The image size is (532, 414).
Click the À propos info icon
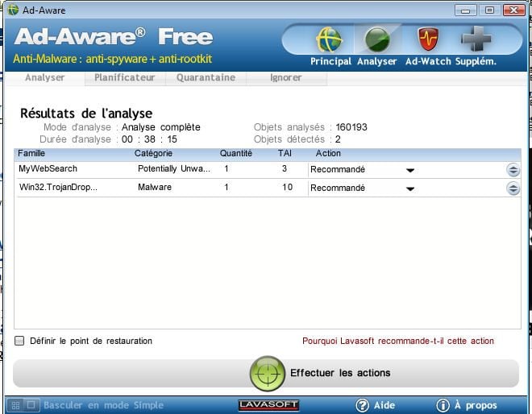(x=443, y=405)
